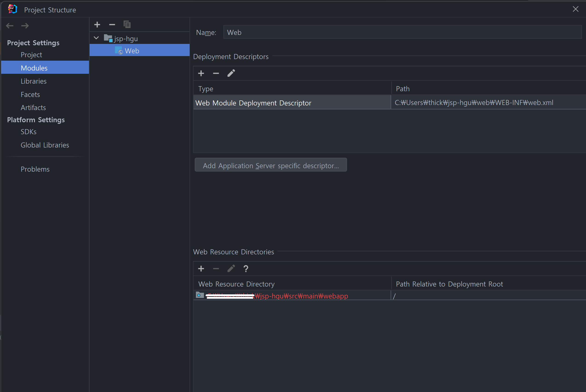Edit deployment descriptor with pencil icon
The width and height of the screenshot is (586, 392).
click(x=231, y=73)
